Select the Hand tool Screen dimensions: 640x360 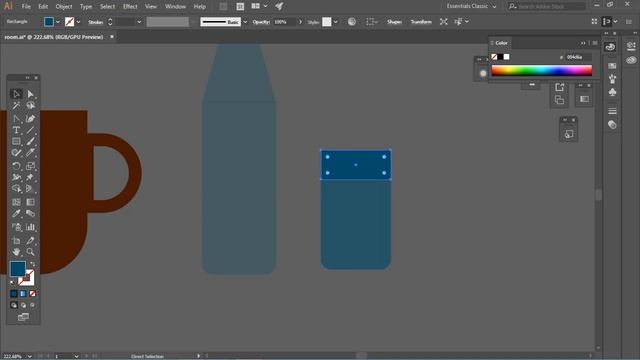[x=16, y=252]
